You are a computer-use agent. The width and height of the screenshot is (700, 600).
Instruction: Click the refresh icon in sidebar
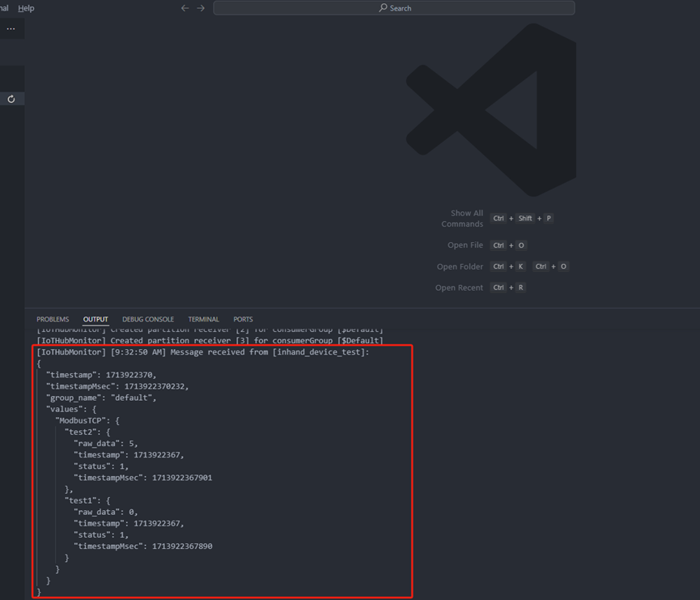click(11, 99)
